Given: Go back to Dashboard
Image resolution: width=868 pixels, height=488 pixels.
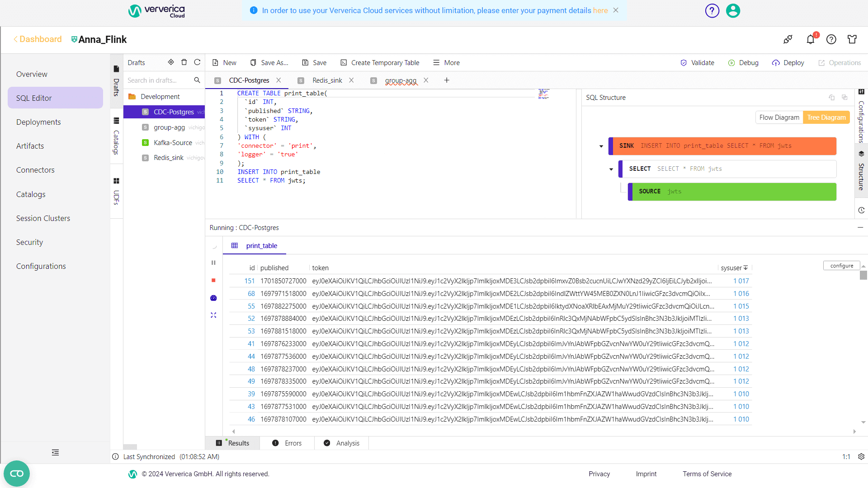Looking at the screenshot, I should (x=38, y=39).
